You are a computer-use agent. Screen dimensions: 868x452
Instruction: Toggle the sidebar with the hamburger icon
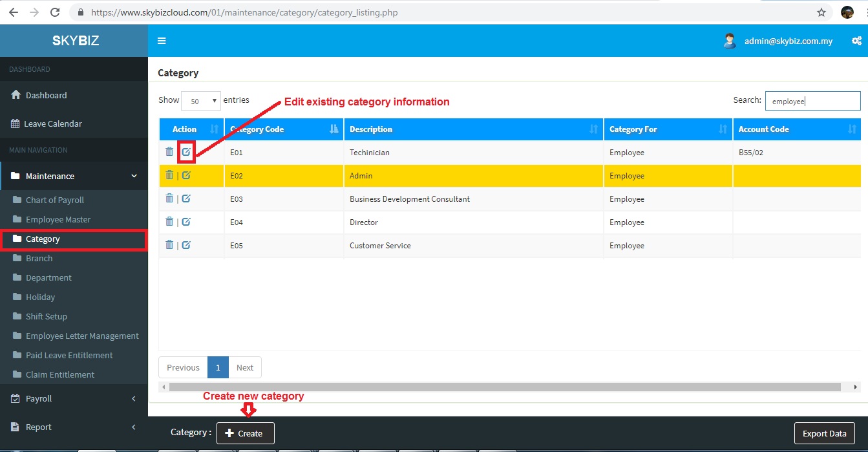pyautogui.click(x=162, y=41)
